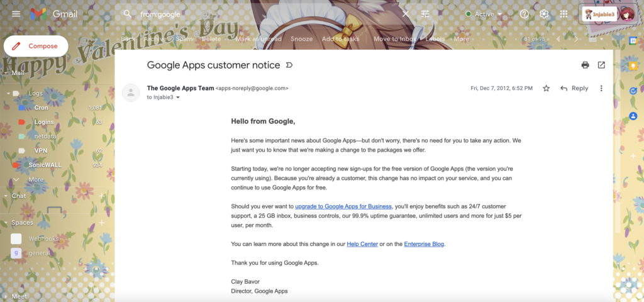Click the search magnifier icon
This screenshot has height=302, width=644.
pyautogui.click(x=128, y=14)
